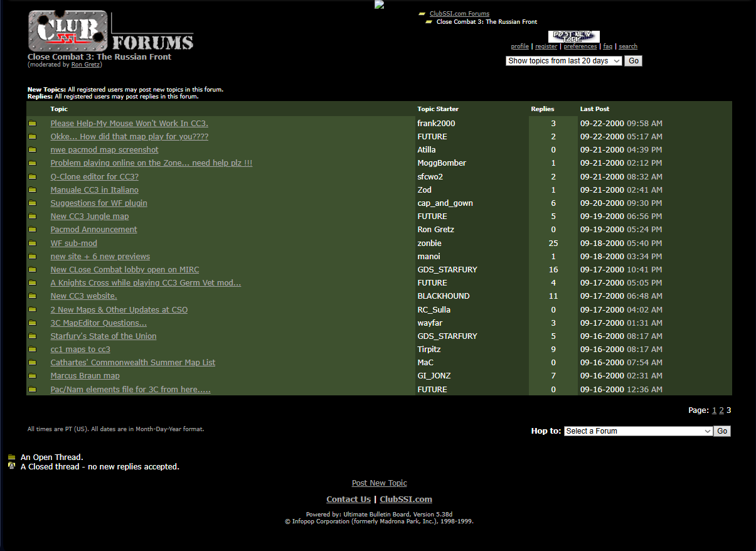Click folder icon next to 'Pacmod Announcement'
This screenshot has width=756, height=551.
coord(32,230)
